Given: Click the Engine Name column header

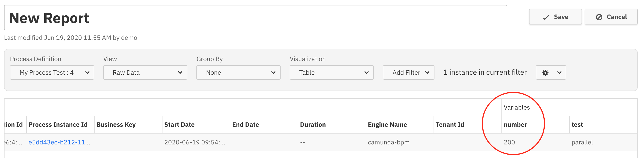Looking at the screenshot, I should (x=387, y=124).
